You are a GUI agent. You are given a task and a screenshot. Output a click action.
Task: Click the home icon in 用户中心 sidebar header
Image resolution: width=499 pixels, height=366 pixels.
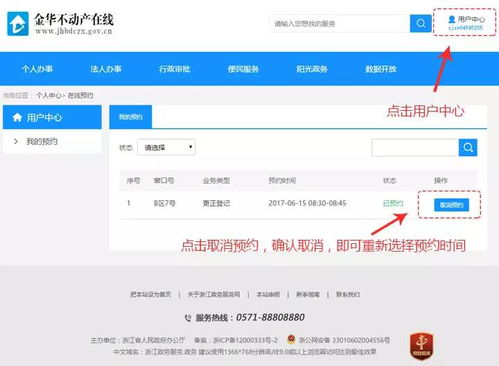click(x=17, y=117)
